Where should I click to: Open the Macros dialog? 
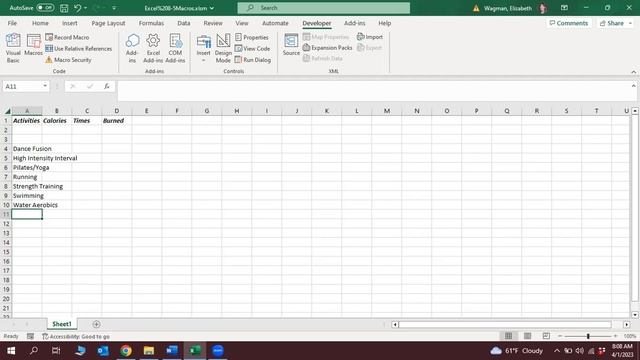tap(33, 45)
